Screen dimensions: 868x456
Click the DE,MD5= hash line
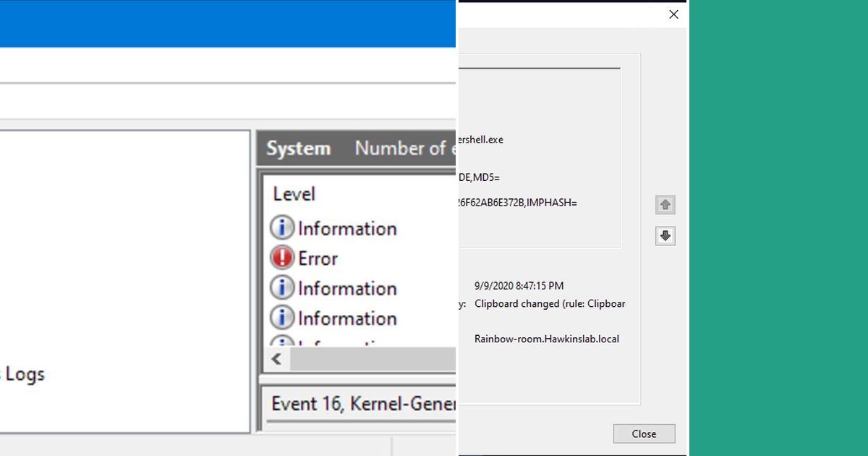479,177
